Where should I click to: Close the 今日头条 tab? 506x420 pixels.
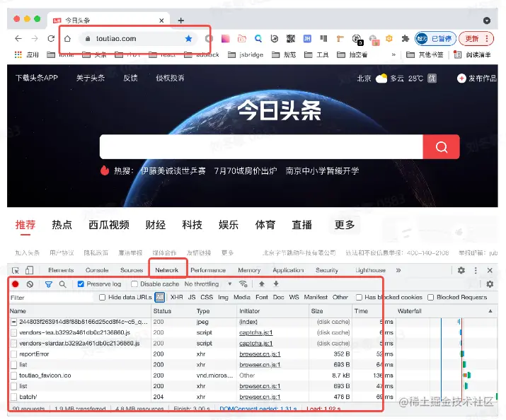161,21
